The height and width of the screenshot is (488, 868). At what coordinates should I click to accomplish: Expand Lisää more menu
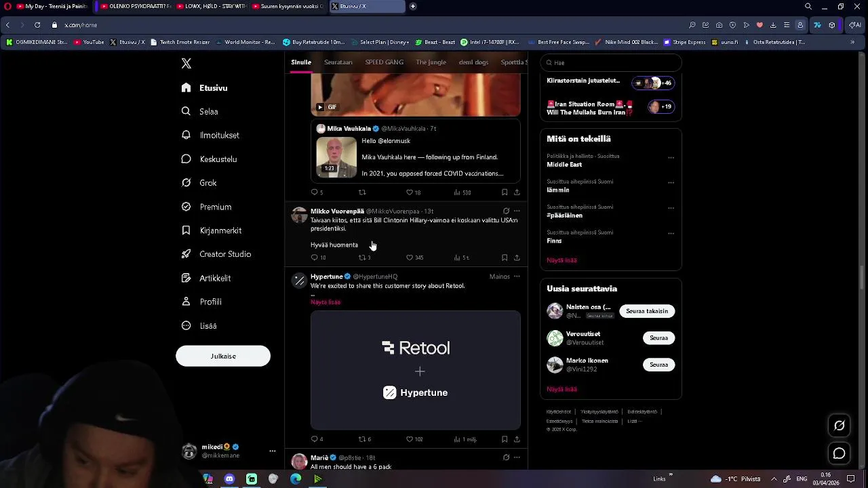[x=199, y=326]
